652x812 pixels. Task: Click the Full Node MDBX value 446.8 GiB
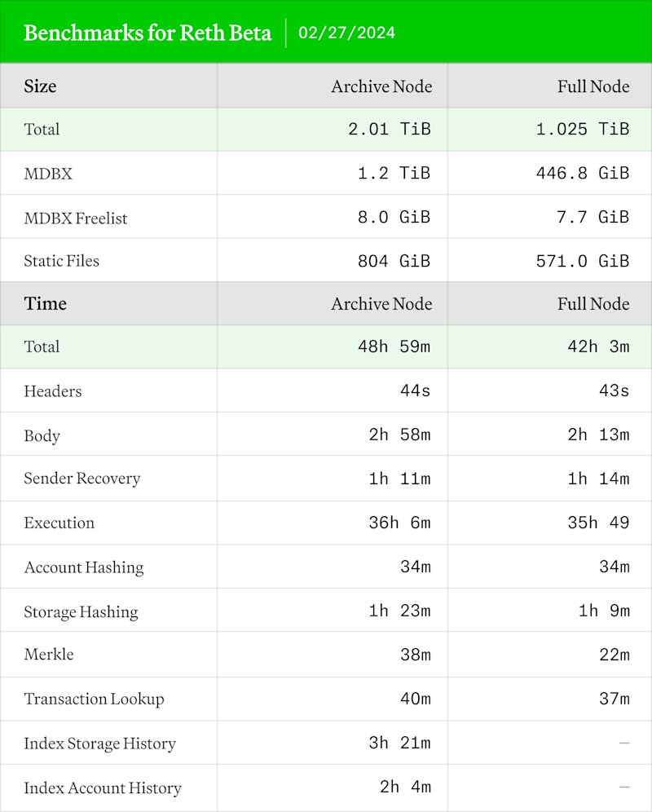(x=583, y=173)
